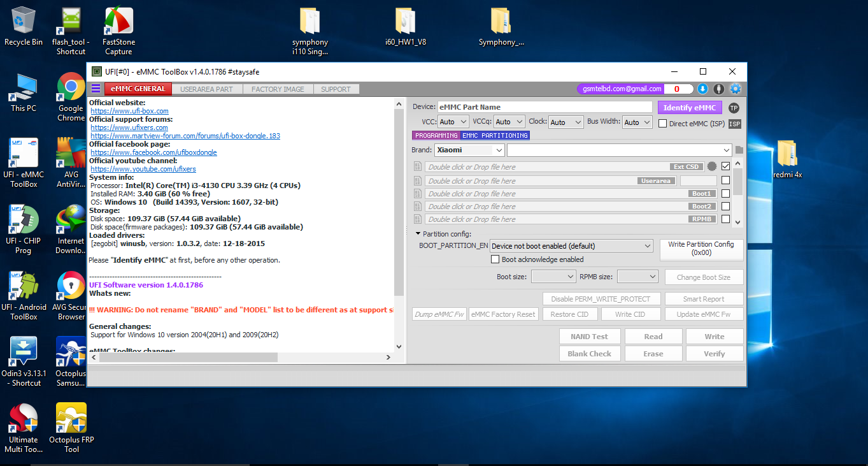Click the blue download updates icon
This screenshot has height=466, width=868.
coord(702,89)
